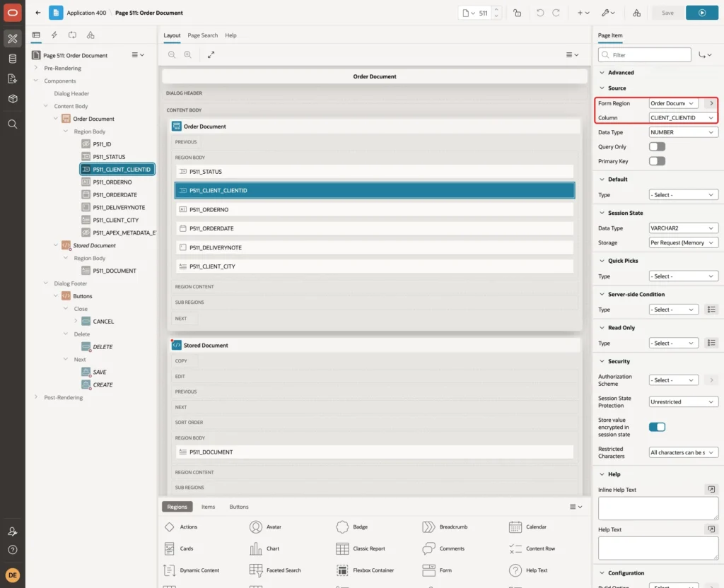Open the DE user avatar menu
This screenshot has height=588, width=724.
coord(13,575)
